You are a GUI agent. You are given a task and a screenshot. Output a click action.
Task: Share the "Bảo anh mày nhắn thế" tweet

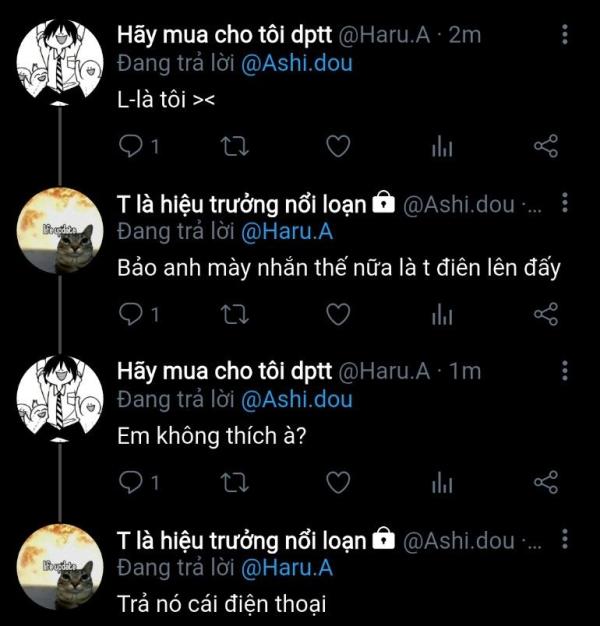(546, 314)
